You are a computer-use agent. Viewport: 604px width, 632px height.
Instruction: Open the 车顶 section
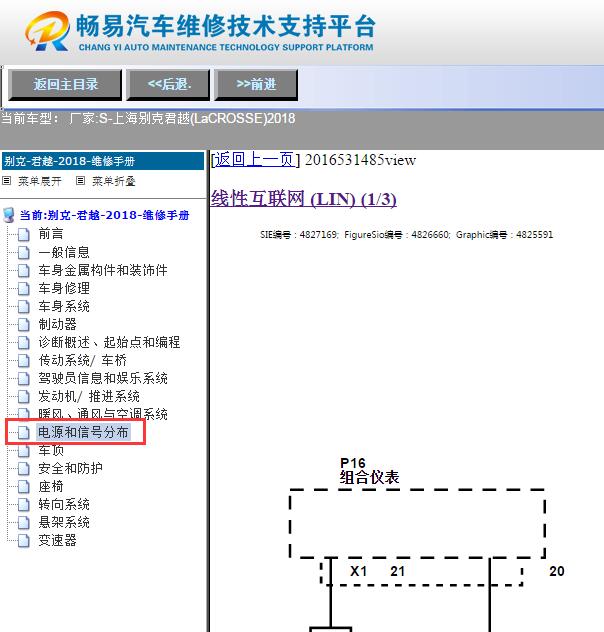(51, 450)
